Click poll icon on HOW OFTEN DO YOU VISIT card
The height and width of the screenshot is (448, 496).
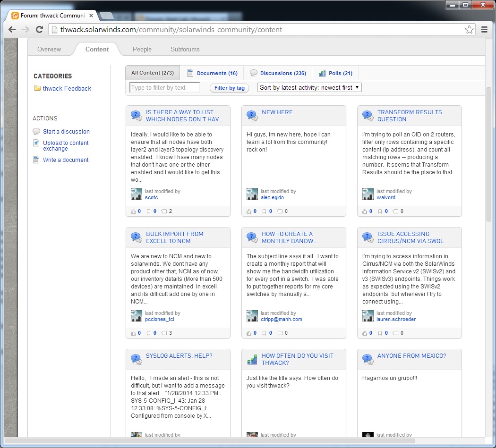click(252, 359)
